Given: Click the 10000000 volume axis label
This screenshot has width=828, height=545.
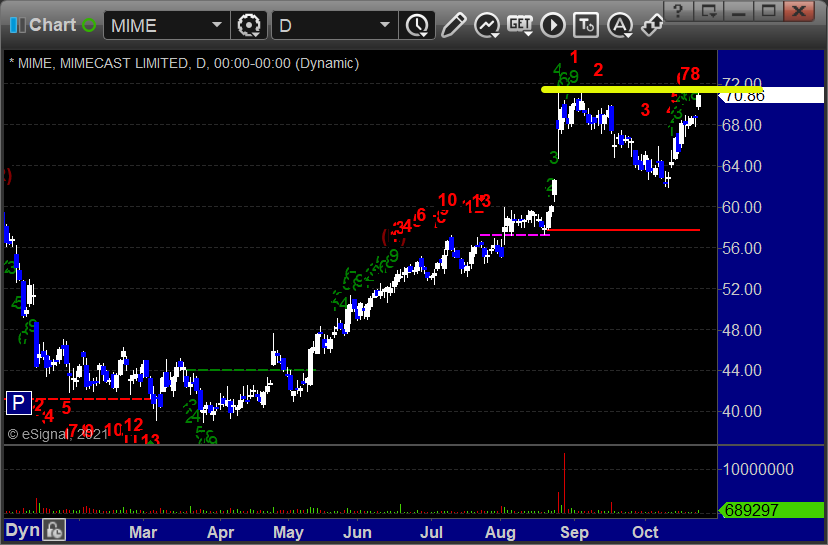Looking at the screenshot, I should point(758,469).
